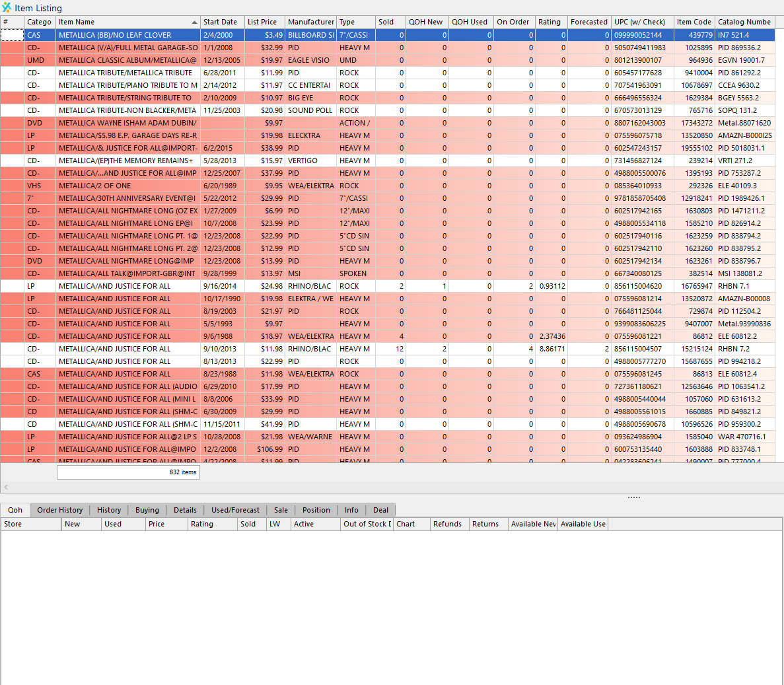The width and height of the screenshot is (784, 685).
Task: Click the Price column header in lower grid
Action: coord(166,524)
